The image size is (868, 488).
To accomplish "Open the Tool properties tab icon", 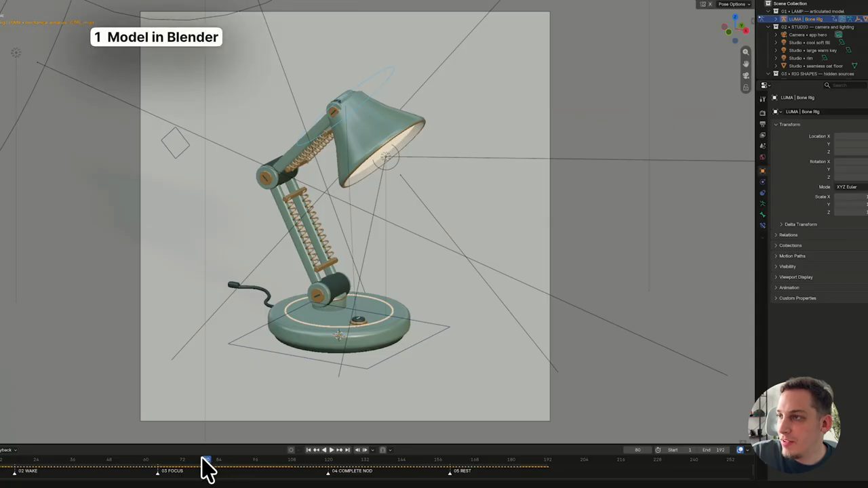I will coord(762,99).
